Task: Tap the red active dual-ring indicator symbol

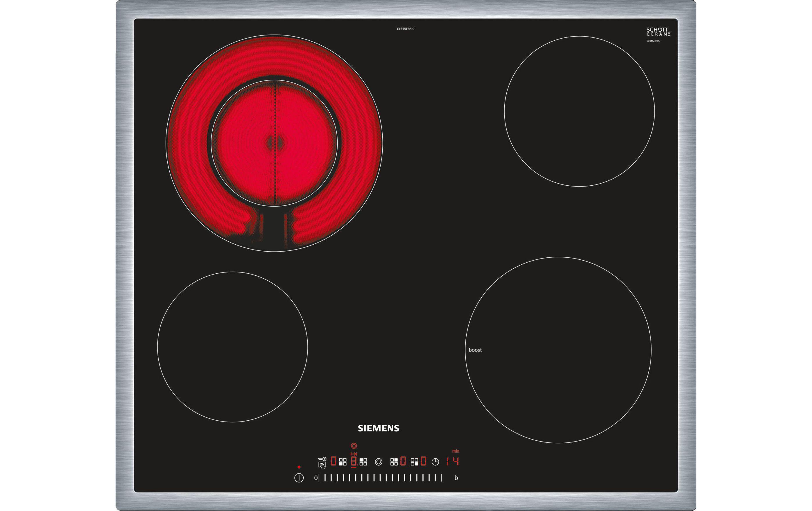Action: coord(354,446)
